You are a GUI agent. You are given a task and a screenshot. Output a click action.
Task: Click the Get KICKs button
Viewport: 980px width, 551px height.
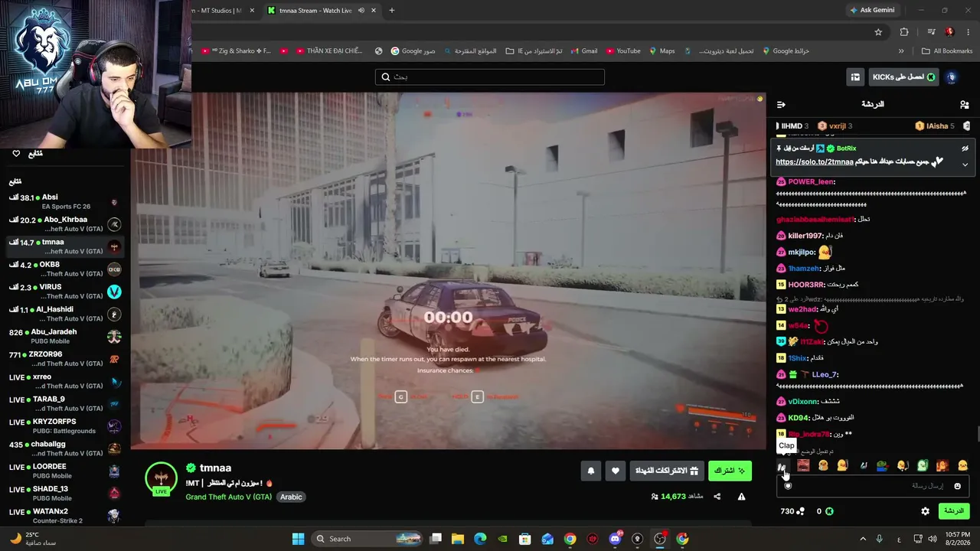coord(905,77)
